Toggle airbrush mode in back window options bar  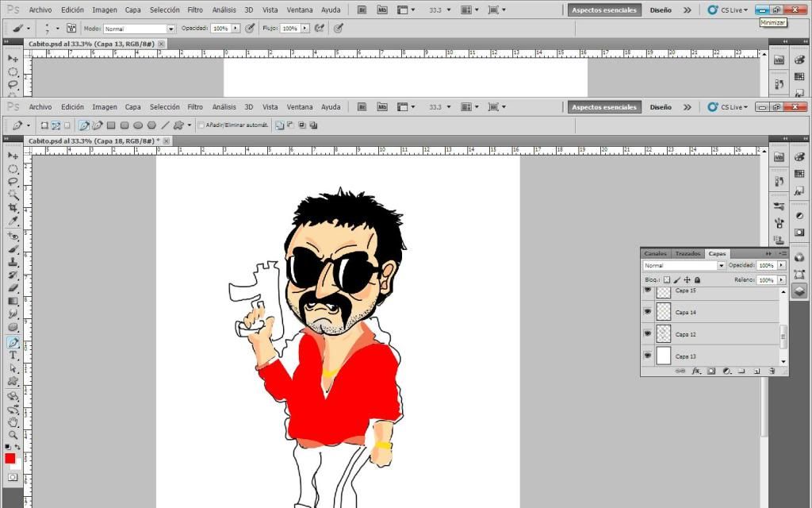[320, 28]
